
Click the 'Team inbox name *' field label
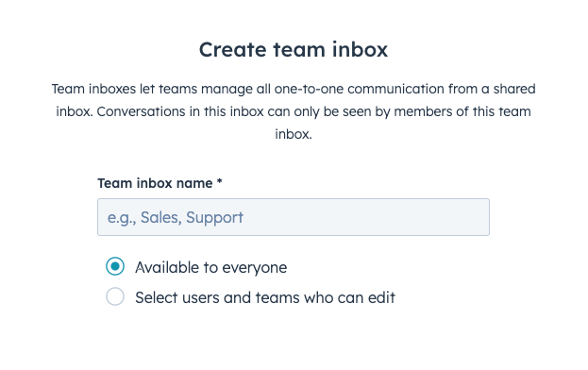[160, 183]
